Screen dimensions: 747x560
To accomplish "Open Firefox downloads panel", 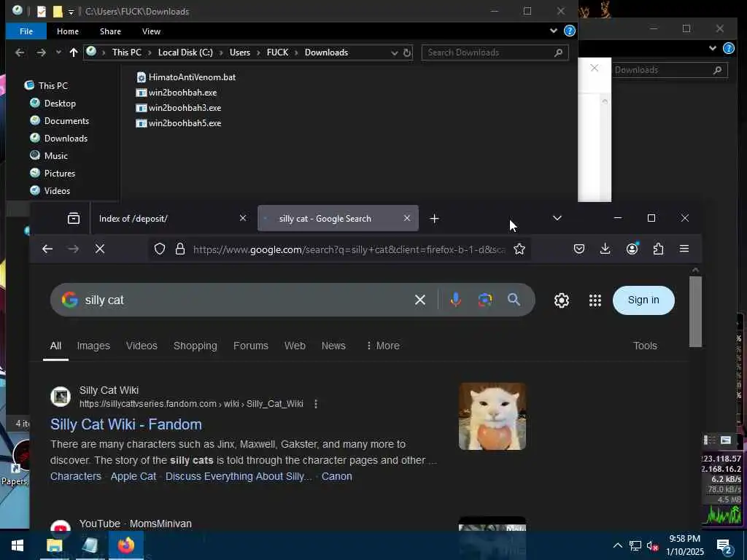I will [x=605, y=249].
